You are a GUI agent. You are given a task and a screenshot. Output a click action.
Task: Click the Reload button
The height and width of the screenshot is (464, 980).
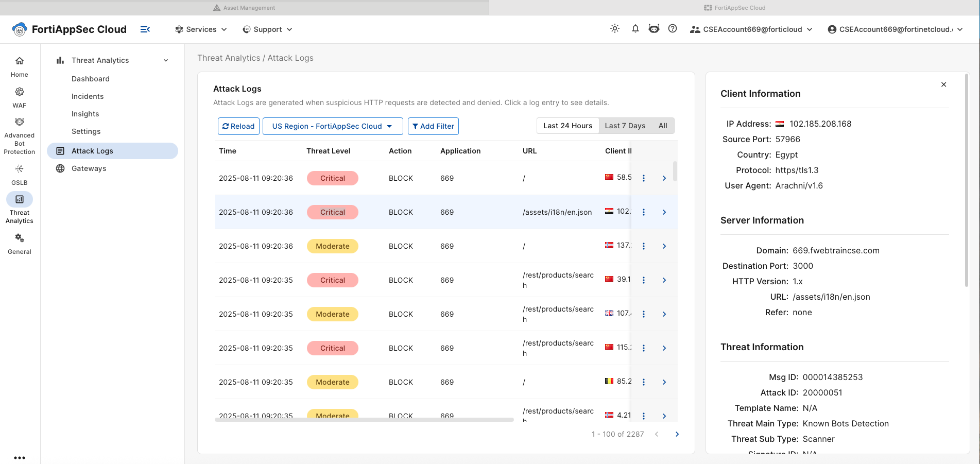pos(238,126)
